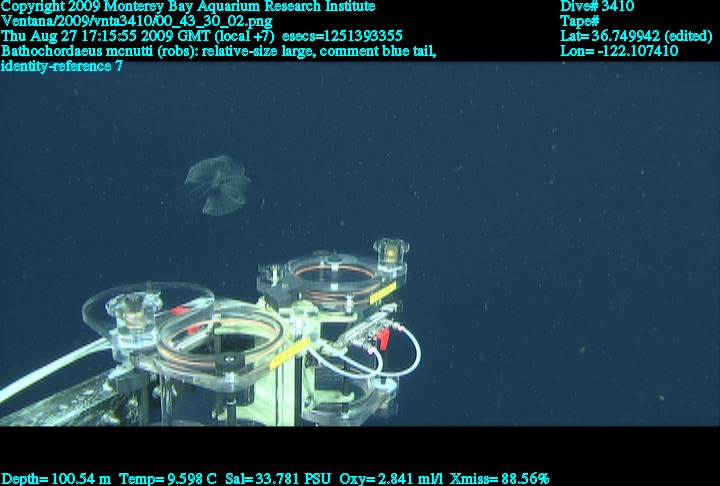Click the Oxy= 2.841 ml/l reading
Screen dimensions: 720x486
click(391, 479)
